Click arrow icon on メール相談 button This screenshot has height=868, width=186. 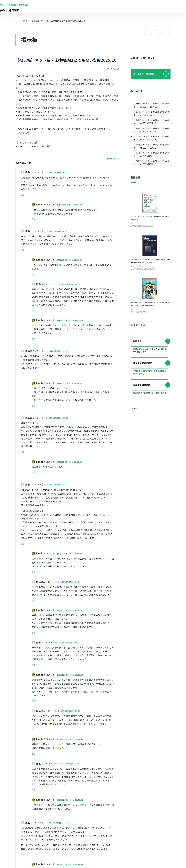point(166,74)
